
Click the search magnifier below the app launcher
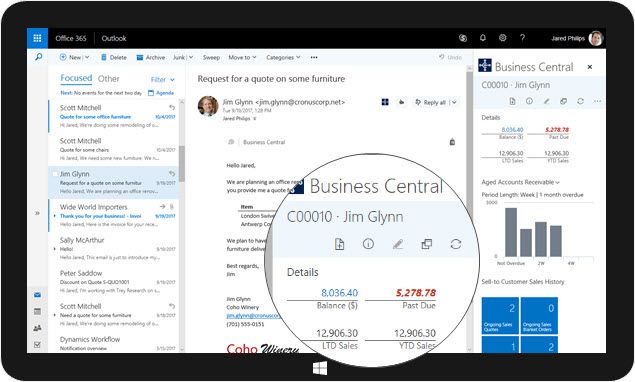click(x=38, y=57)
